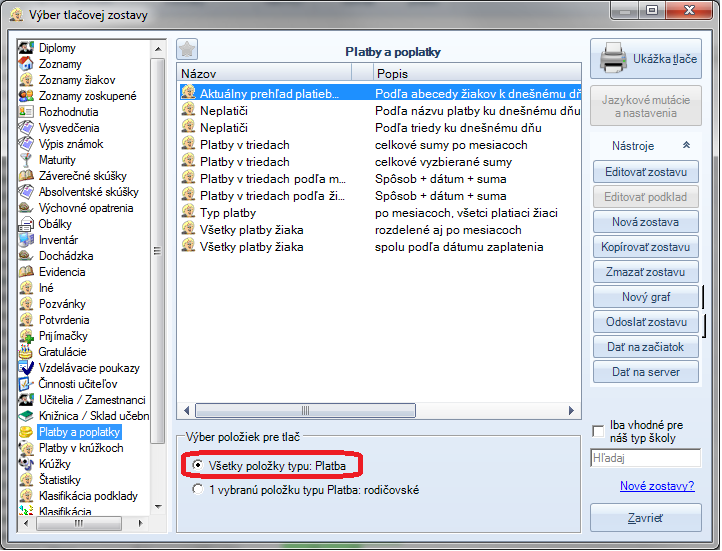Screen dimensions: 722x551
Task: Select 1 vybranú položku typu Platba radio
Action: [x=198, y=489]
